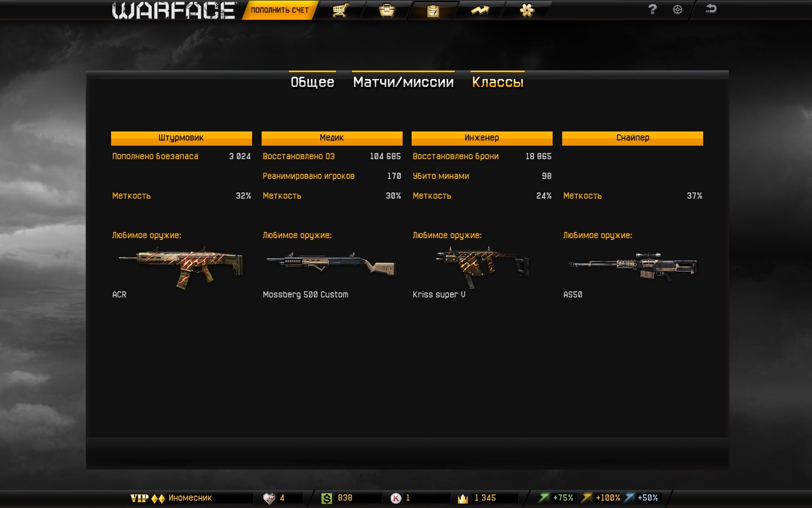
Task: Click the Восстановлено ОЗ stat label
Action: [x=299, y=156]
